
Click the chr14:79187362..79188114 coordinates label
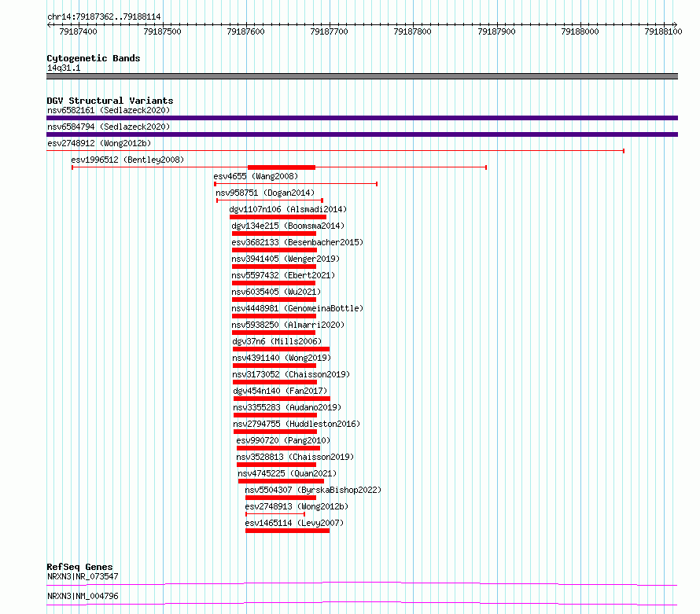[x=104, y=17]
